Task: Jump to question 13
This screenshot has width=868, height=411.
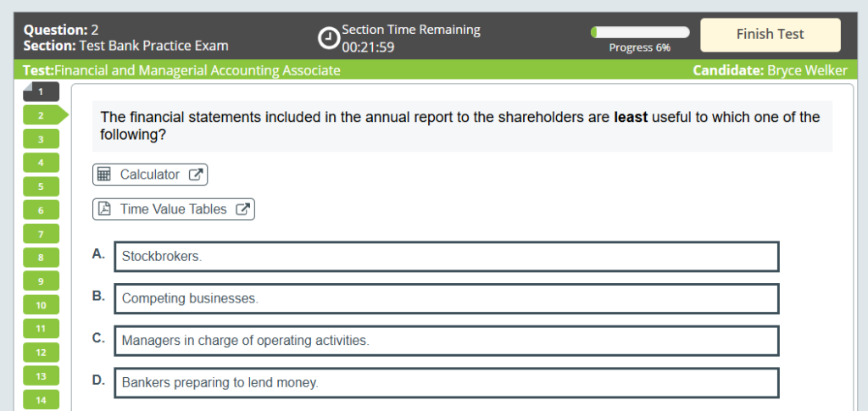Action: (41, 375)
